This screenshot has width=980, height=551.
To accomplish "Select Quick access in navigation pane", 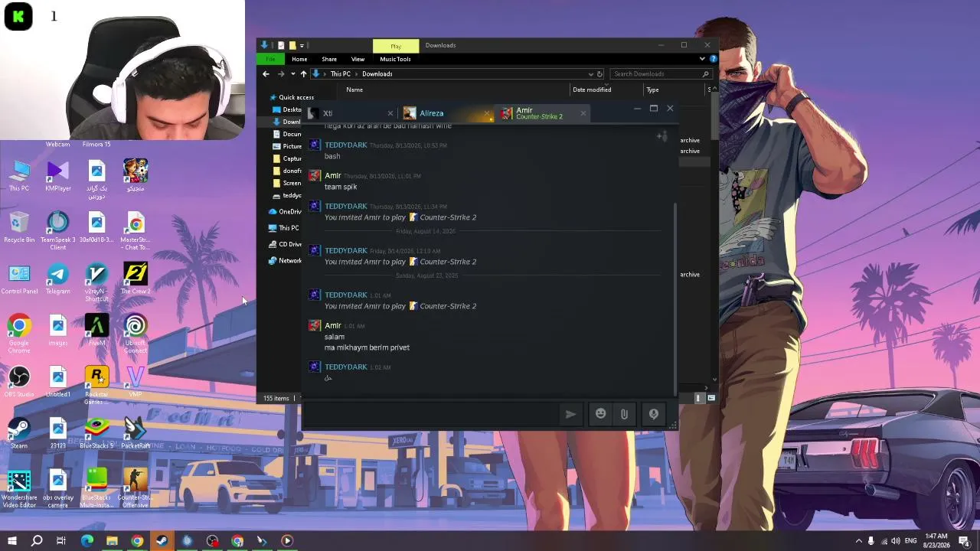I will pyautogui.click(x=291, y=97).
